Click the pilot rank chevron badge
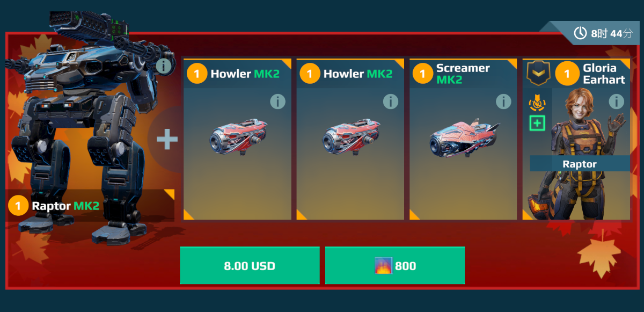The image size is (644, 312). [538, 74]
